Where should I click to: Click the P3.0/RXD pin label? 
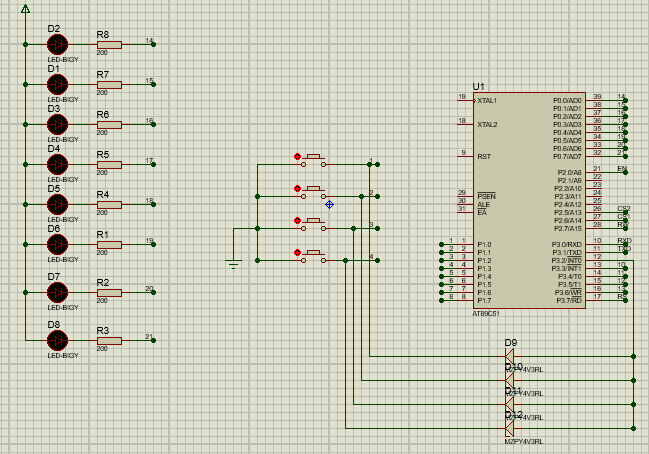coord(567,245)
